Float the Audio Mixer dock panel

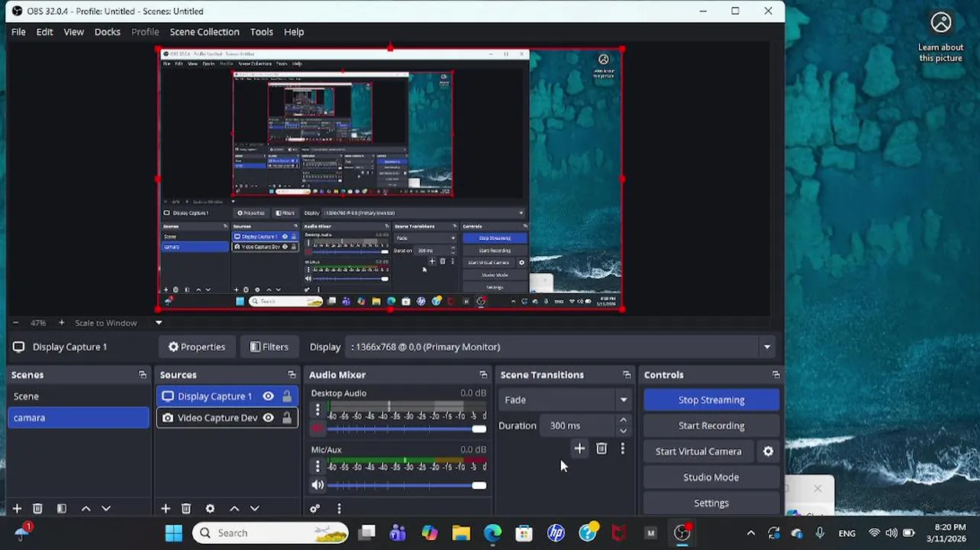pyautogui.click(x=483, y=375)
